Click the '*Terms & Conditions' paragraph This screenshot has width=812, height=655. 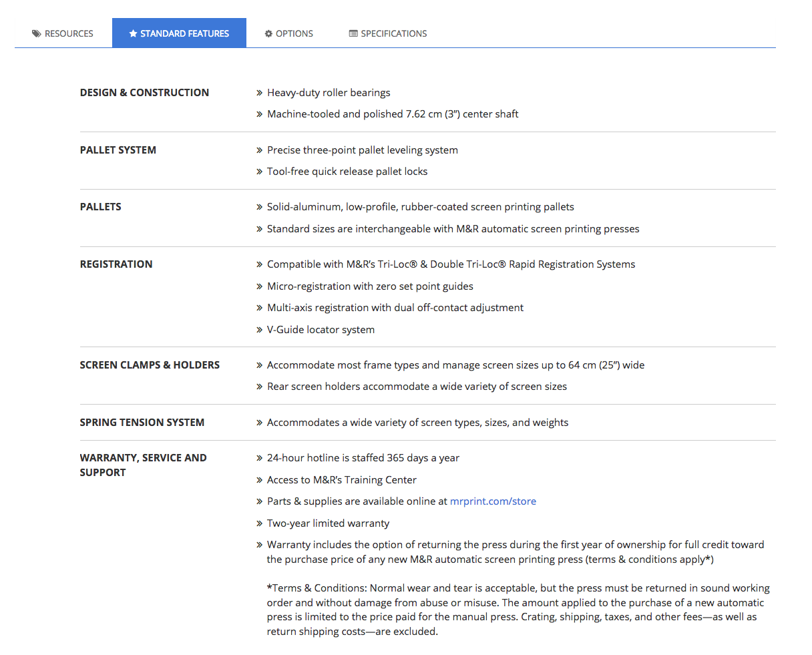point(518,610)
